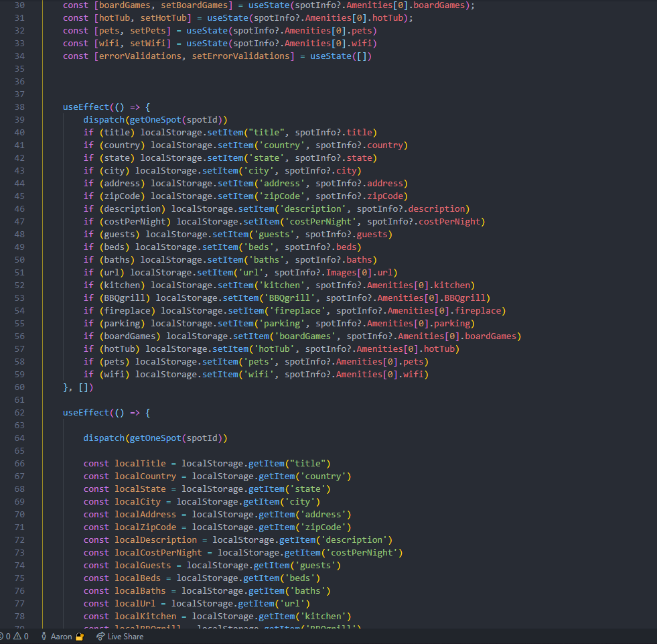This screenshot has width=657, height=644.
Task: Click the Aaron user status bar item
Action: 61,637
